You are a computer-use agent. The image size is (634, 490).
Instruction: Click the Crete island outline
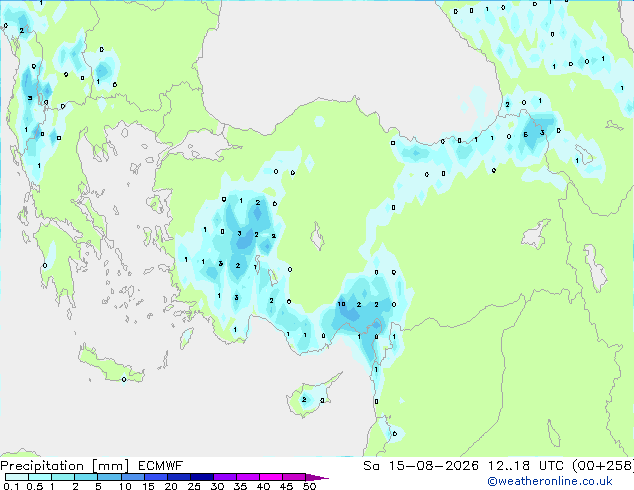pos(110,365)
